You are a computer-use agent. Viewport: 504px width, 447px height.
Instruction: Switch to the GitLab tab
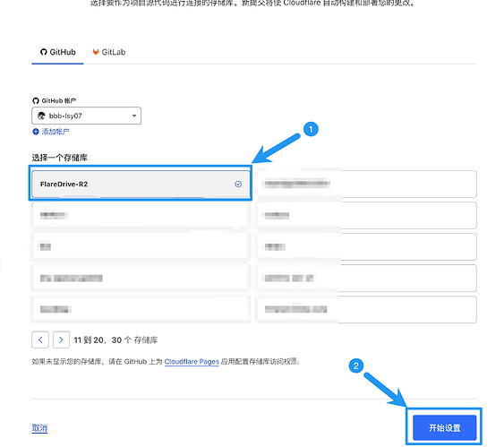[x=109, y=52]
